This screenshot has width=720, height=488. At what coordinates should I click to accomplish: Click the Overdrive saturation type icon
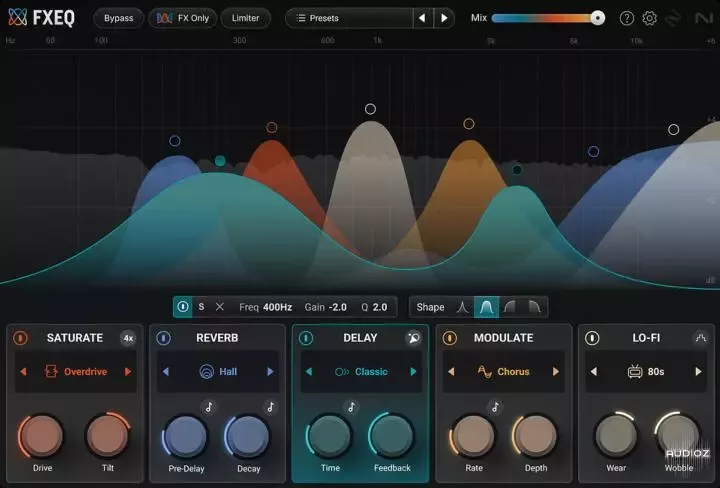51,371
